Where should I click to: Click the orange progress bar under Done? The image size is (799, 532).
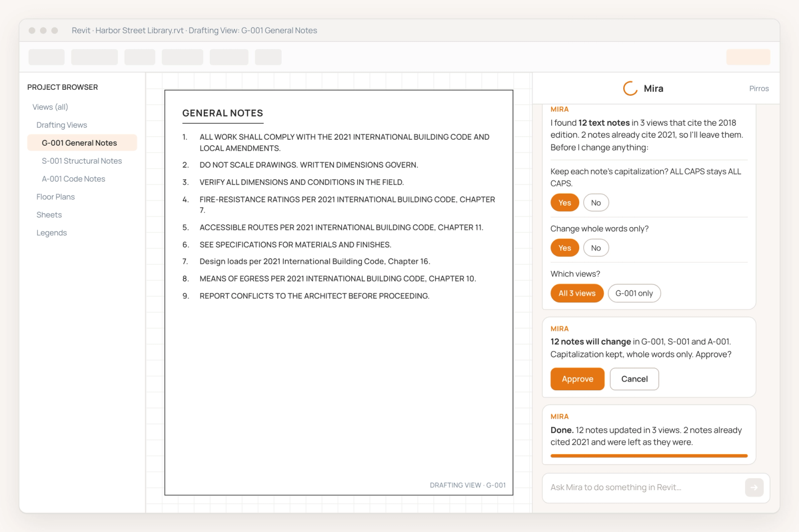[649, 456]
